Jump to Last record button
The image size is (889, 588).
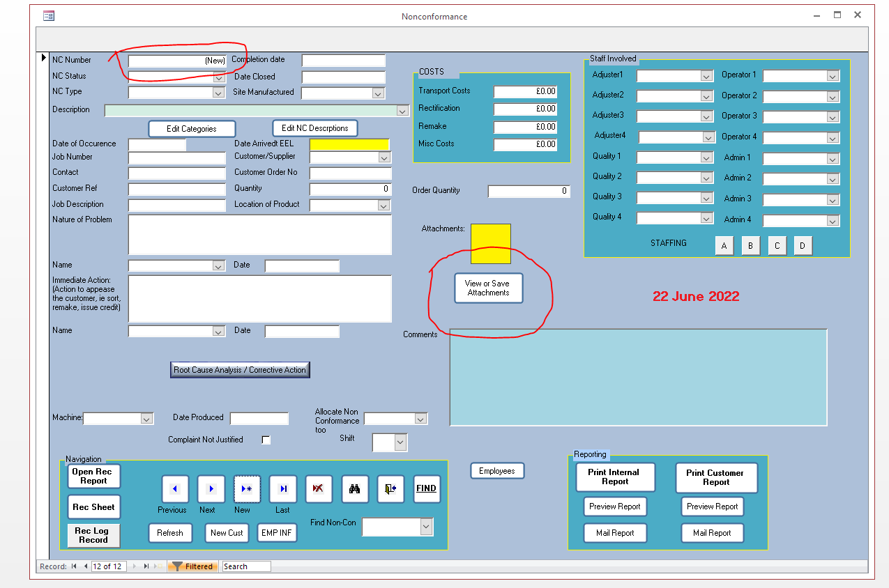(283, 489)
